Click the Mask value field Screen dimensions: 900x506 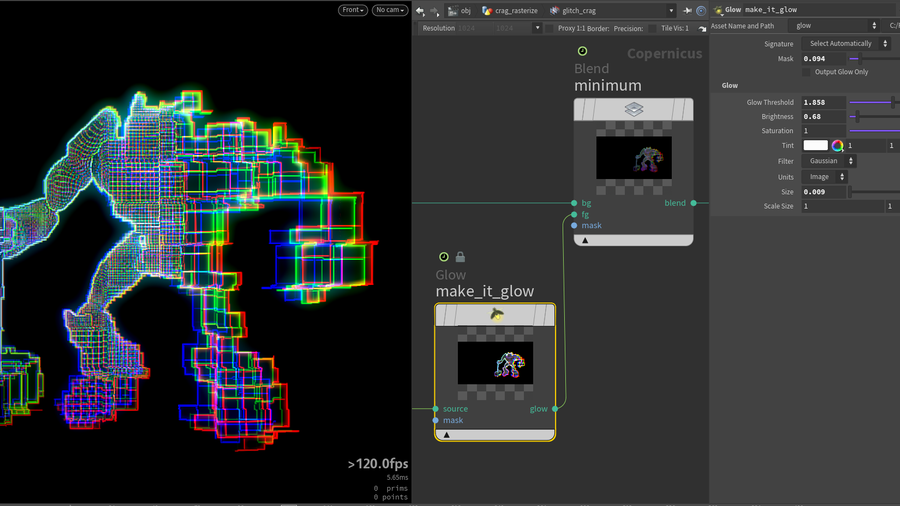click(824, 59)
